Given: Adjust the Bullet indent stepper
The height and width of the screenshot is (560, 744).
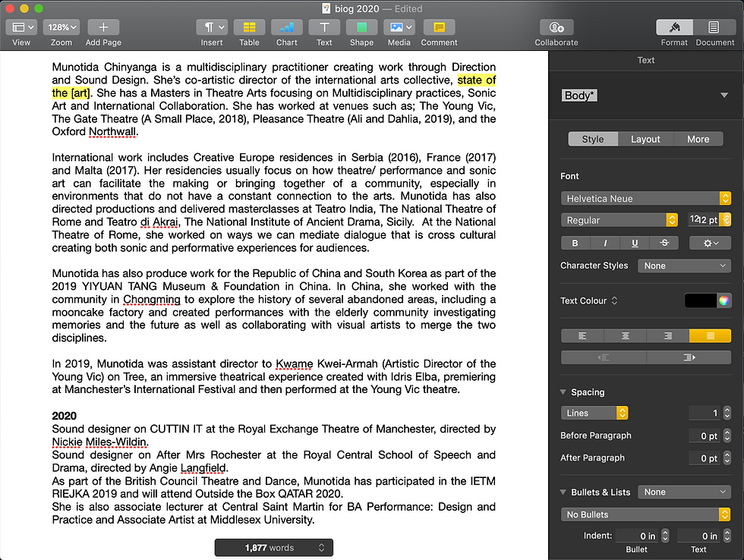Looking at the screenshot, I should 665,536.
